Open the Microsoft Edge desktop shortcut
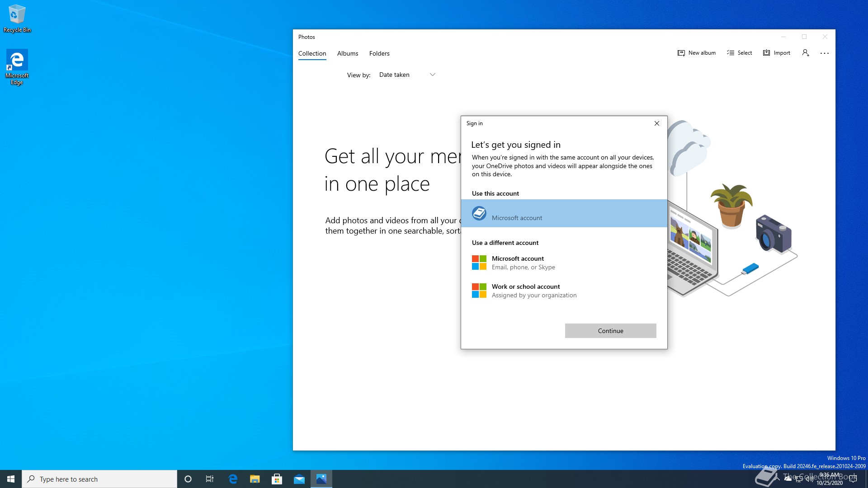Viewport: 868px width, 488px height. [x=17, y=67]
